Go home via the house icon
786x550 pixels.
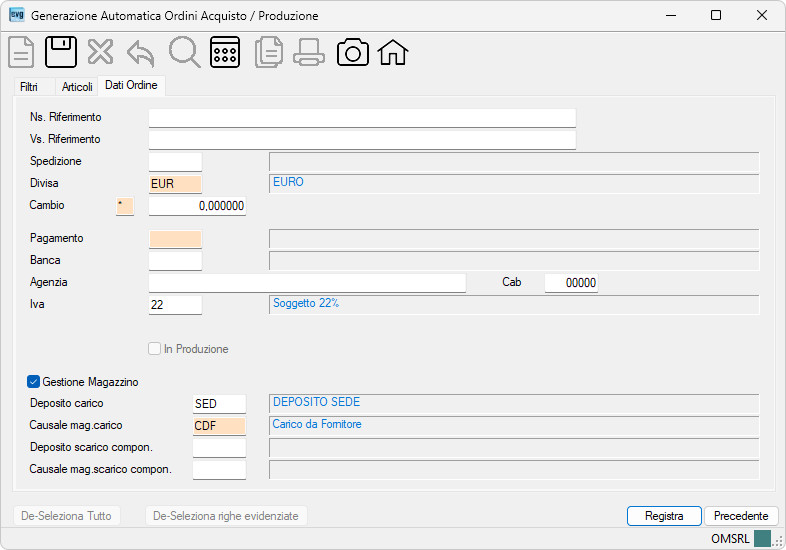click(x=393, y=52)
